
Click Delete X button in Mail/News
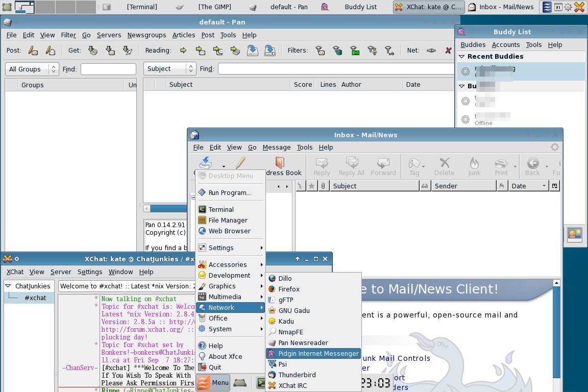click(445, 166)
